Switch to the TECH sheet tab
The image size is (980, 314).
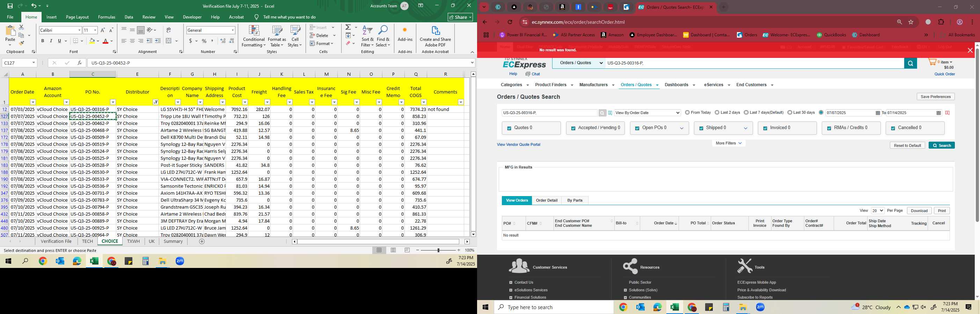(87, 241)
